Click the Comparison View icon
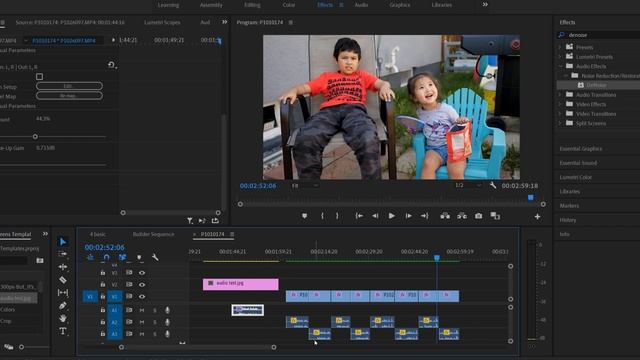 click(x=495, y=216)
